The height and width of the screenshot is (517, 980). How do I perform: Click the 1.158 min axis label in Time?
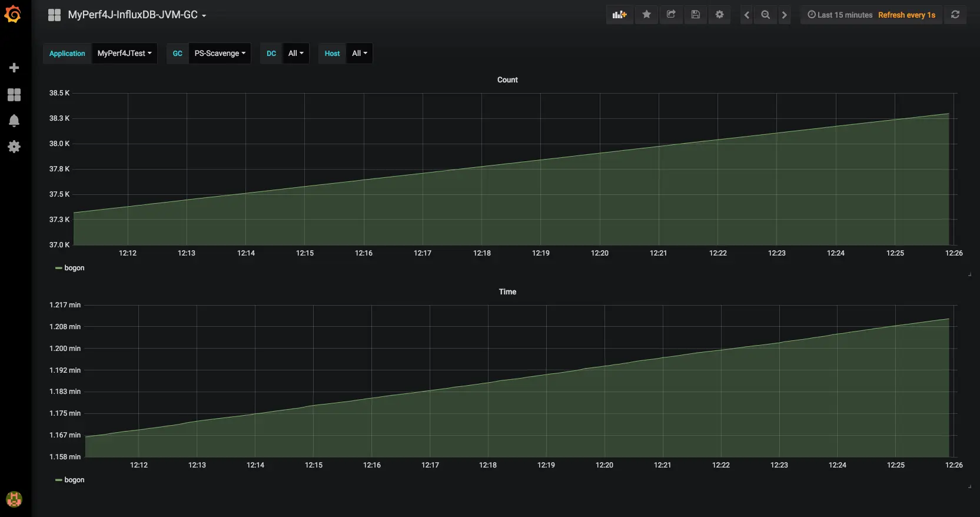[65, 457]
